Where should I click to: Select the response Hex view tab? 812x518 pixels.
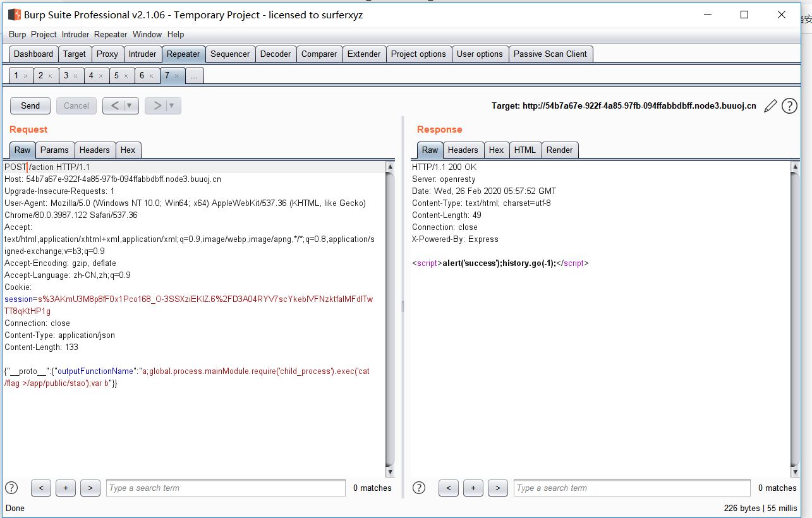coord(497,150)
